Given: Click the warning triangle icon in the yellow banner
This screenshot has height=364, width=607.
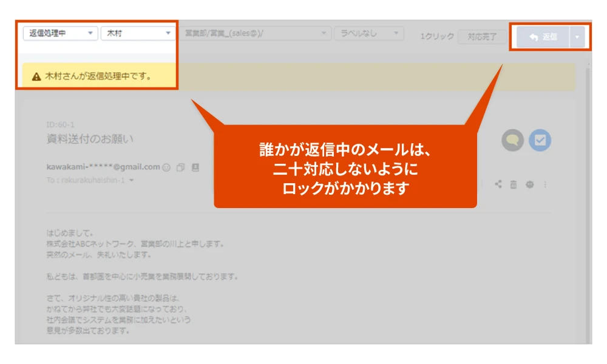Looking at the screenshot, I should coord(36,76).
